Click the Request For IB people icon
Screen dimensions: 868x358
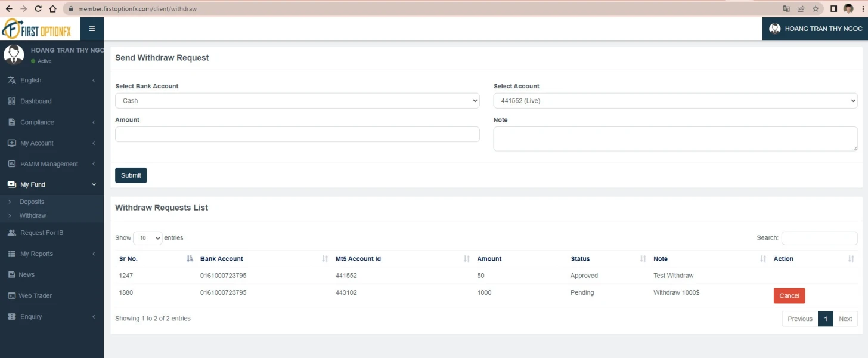[x=12, y=233]
